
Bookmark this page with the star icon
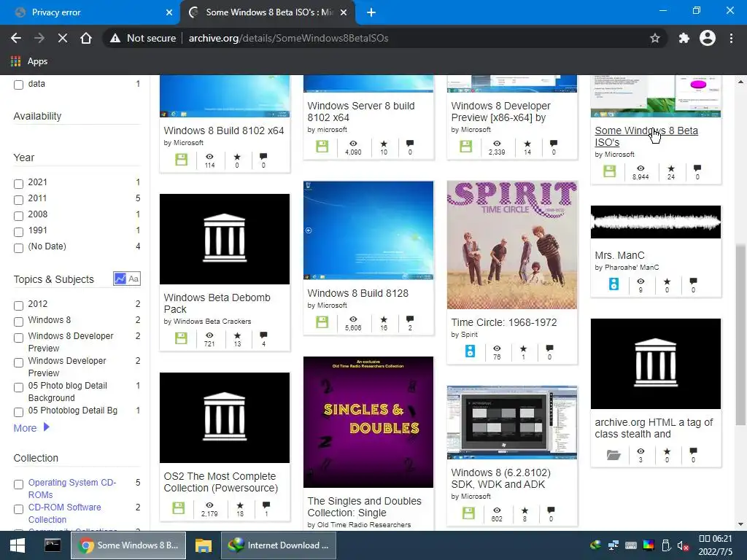click(655, 38)
